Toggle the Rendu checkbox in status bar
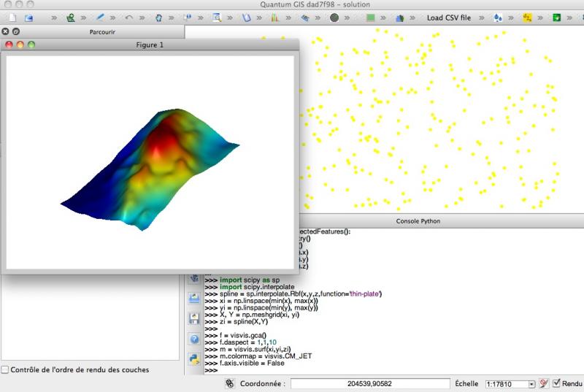Viewport: 584px width, 392px height. [557, 383]
